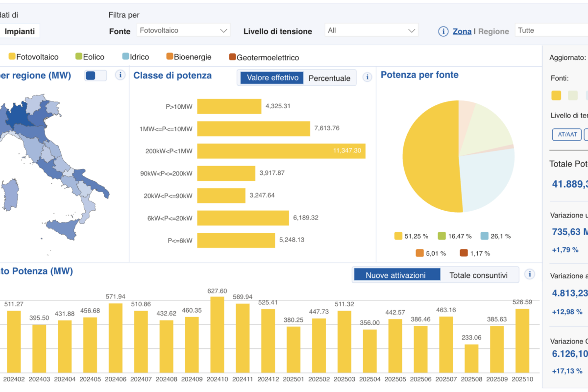Open the Tutte zone dropdown
The image size is (588, 392).
[551, 30]
